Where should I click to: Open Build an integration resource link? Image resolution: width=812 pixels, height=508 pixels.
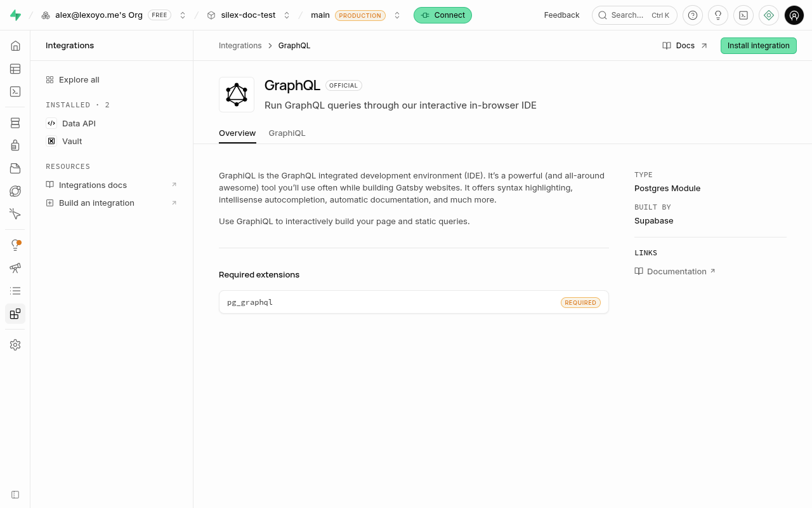pyautogui.click(x=112, y=203)
